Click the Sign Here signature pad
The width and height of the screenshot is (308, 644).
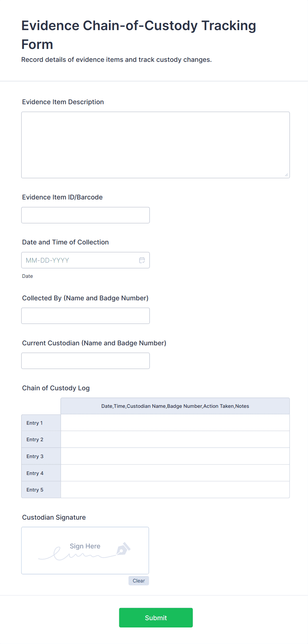(85, 550)
